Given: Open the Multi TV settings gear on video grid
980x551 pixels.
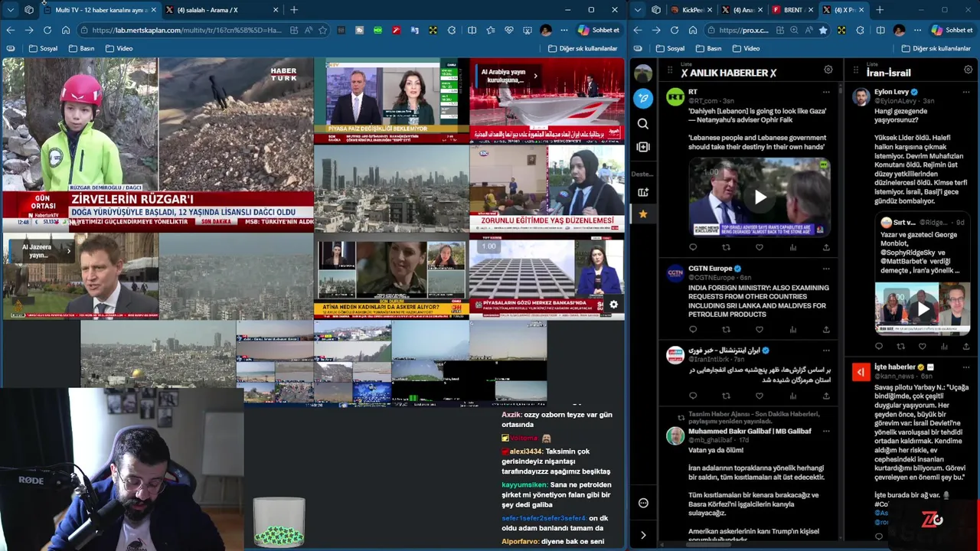Looking at the screenshot, I should click(613, 305).
